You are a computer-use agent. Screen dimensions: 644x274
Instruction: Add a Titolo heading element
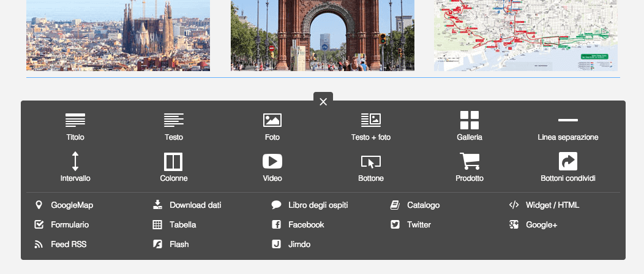75,126
